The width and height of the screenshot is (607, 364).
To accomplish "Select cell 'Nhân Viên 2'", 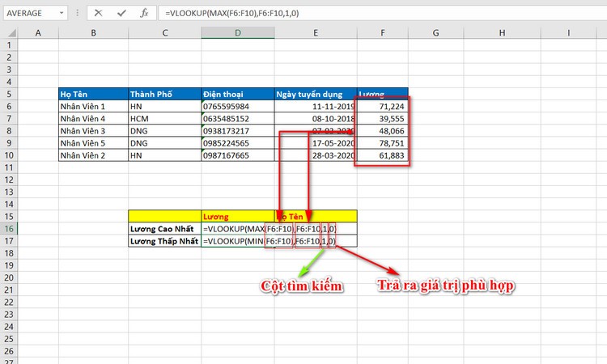I will (x=93, y=155).
